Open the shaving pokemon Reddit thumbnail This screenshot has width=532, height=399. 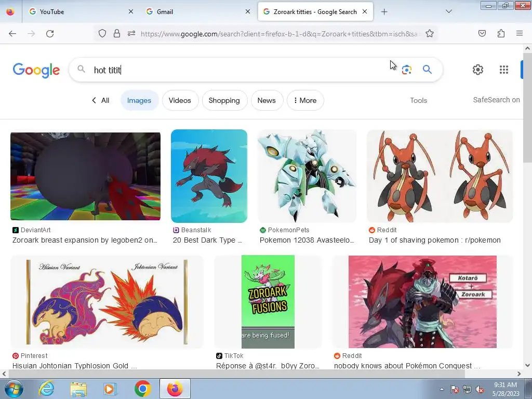point(440,176)
